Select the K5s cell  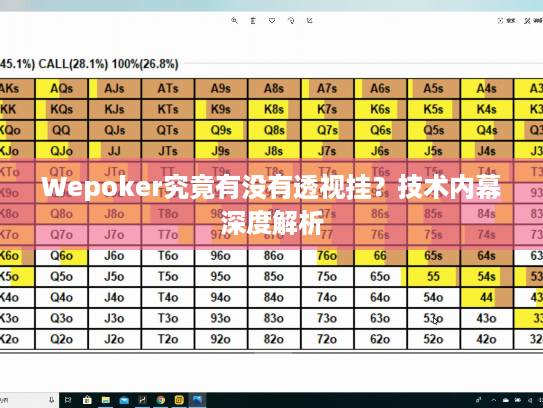434,109
